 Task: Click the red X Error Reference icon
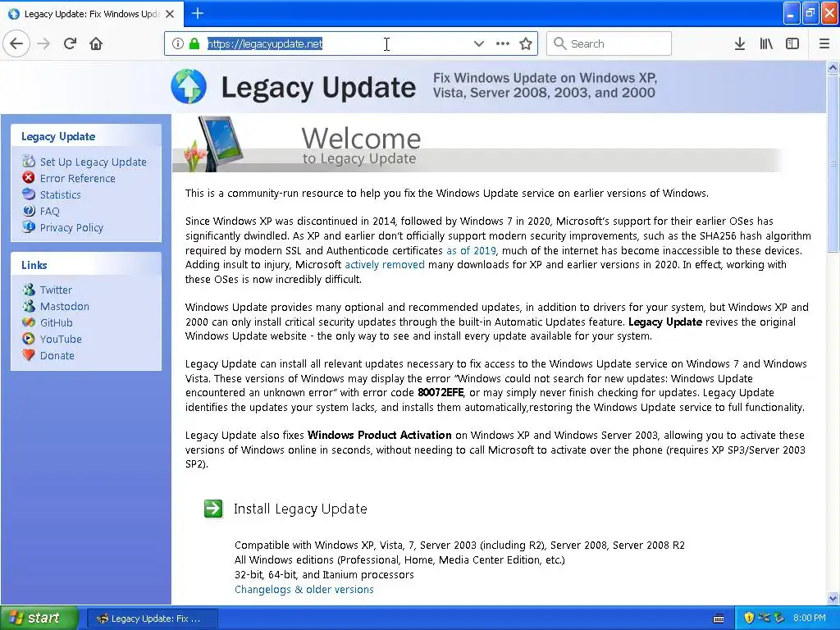(x=29, y=177)
